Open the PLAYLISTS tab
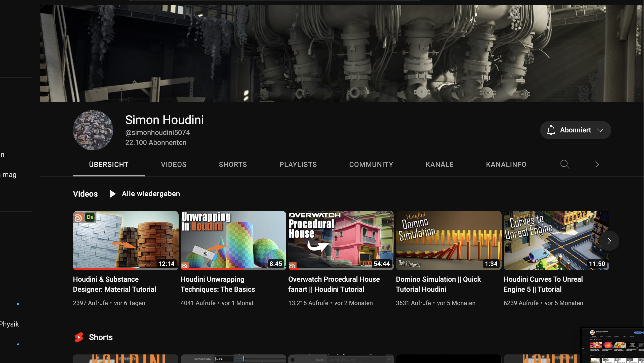This screenshot has height=363, width=644. (x=298, y=164)
